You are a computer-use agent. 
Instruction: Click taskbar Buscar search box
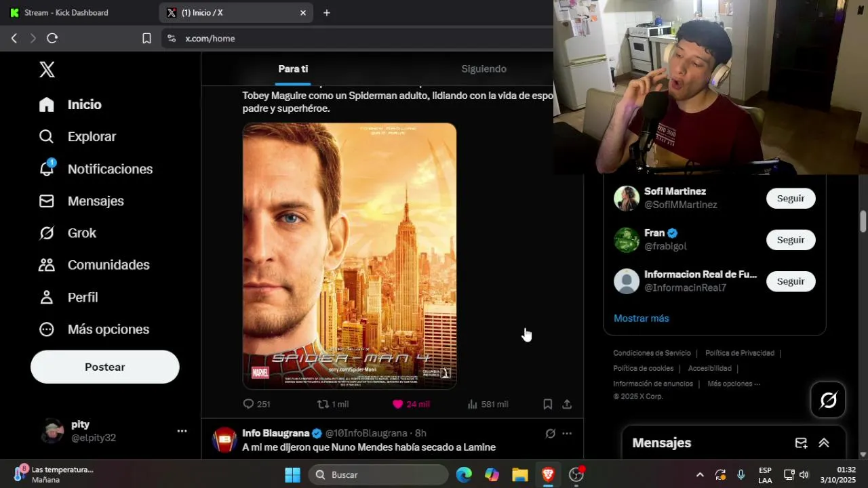[x=378, y=474]
